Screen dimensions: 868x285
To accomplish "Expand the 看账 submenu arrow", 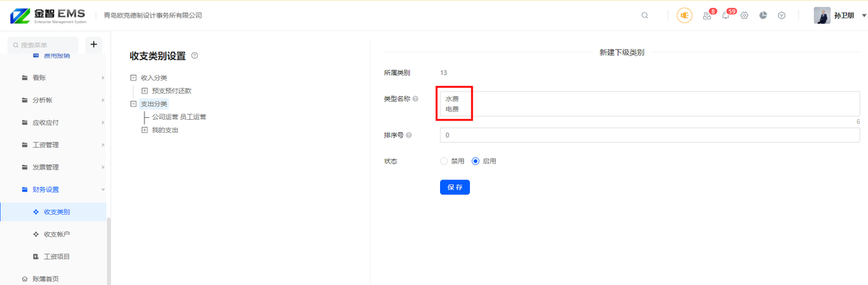I will tap(103, 78).
